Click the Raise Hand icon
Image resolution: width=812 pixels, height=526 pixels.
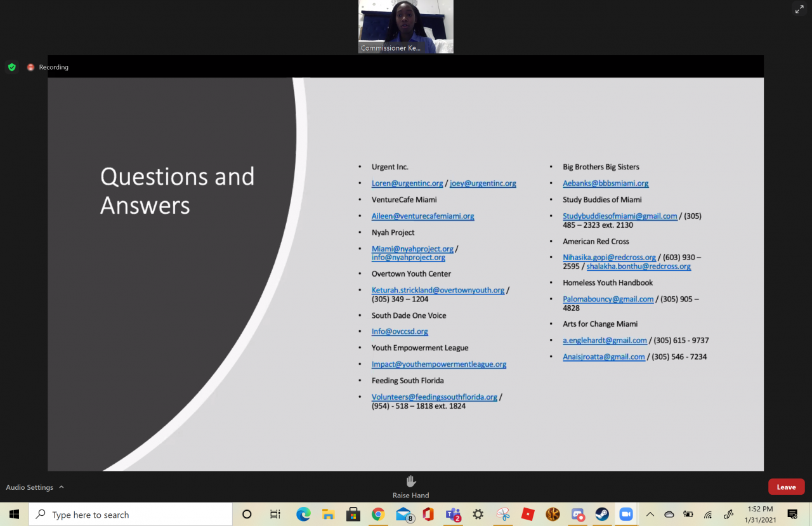click(411, 481)
